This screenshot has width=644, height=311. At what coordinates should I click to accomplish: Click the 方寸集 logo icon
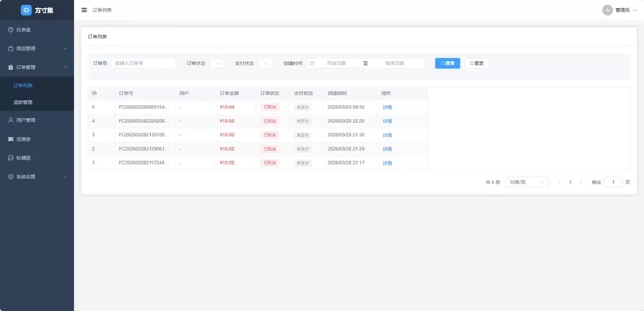pos(26,11)
